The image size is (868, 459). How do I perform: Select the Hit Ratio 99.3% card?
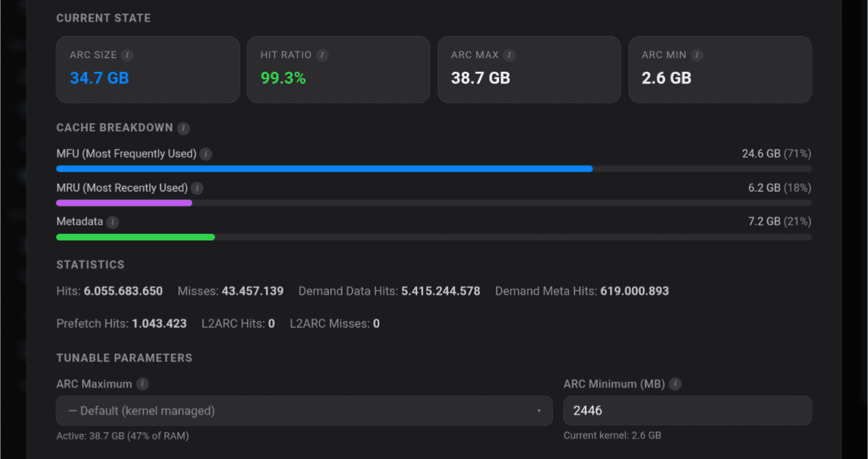(338, 70)
